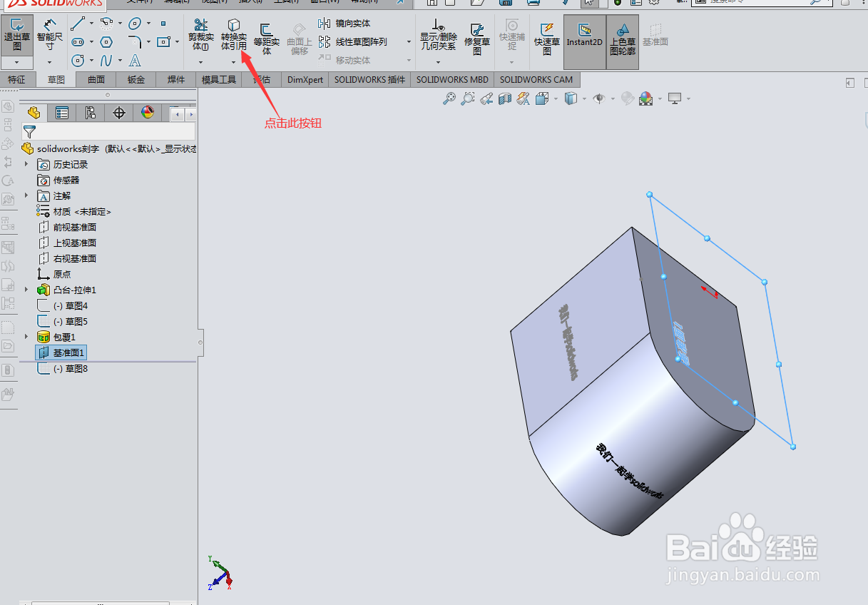
Task: Switch to the 特征 tab
Action: point(16,80)
